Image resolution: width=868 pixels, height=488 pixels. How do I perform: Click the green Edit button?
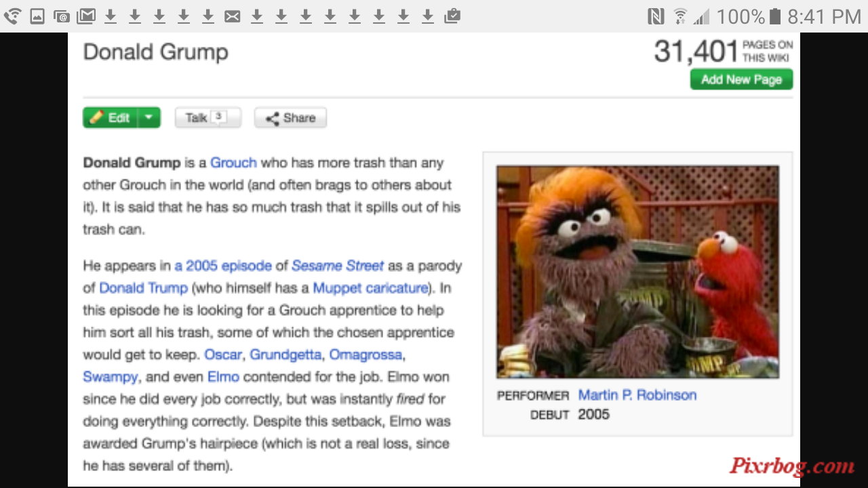(x=111, y=118)
